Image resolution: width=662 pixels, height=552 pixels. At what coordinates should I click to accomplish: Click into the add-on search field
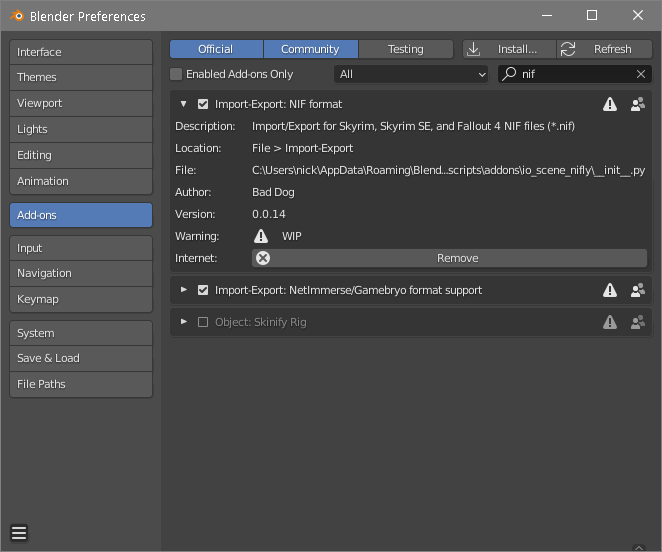point(575,74)
